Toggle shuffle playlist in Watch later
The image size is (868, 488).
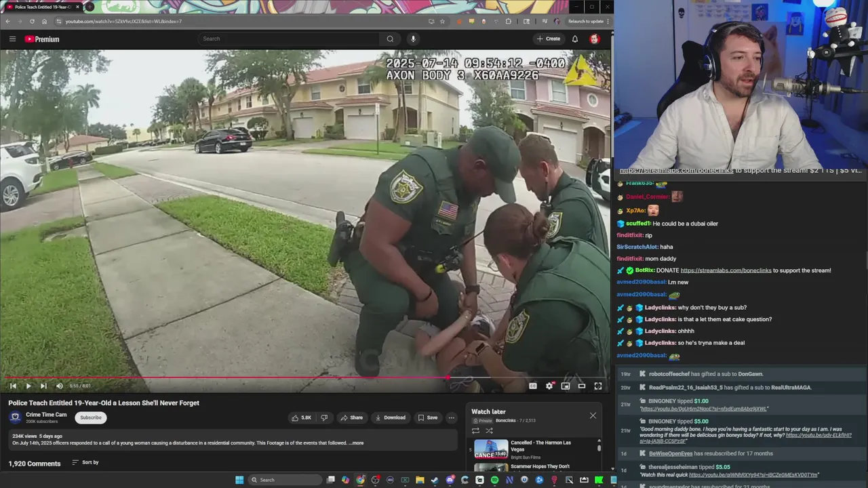tap(489, 430)
